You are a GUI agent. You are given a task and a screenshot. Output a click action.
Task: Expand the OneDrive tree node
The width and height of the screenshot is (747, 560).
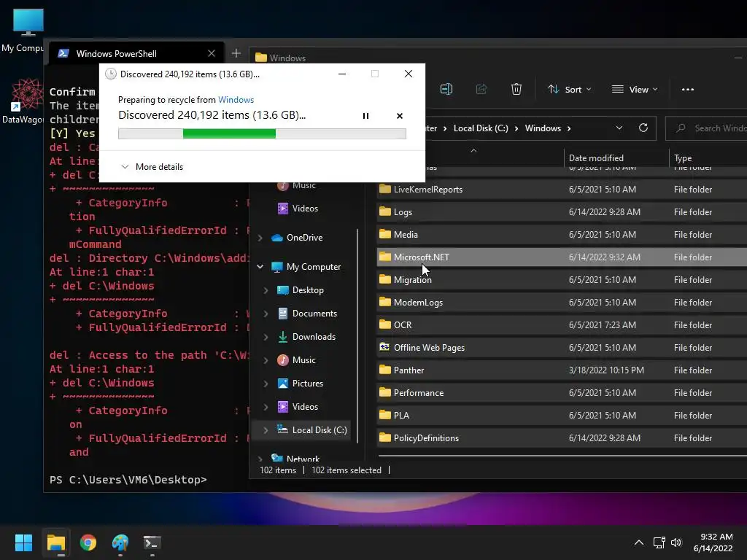tap(260, 238)
